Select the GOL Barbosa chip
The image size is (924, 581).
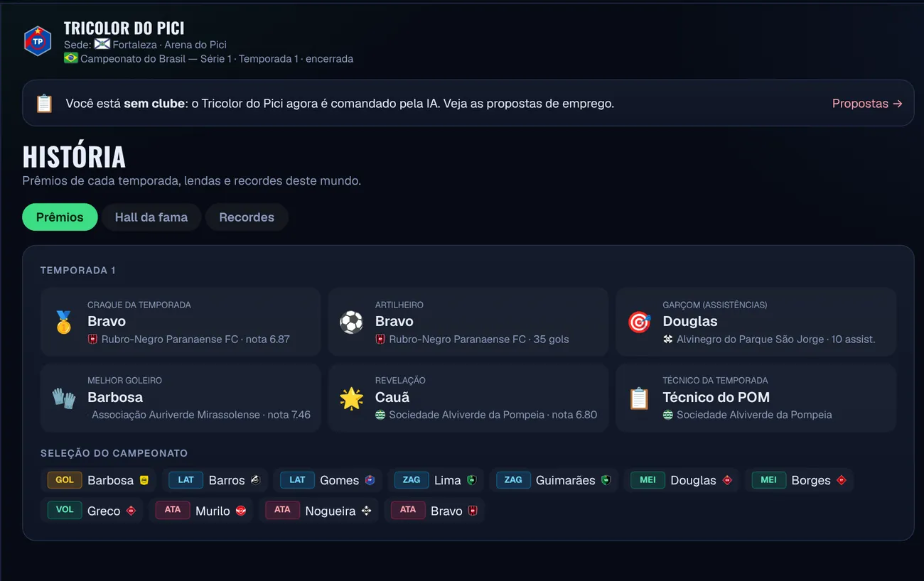point(98,480)
